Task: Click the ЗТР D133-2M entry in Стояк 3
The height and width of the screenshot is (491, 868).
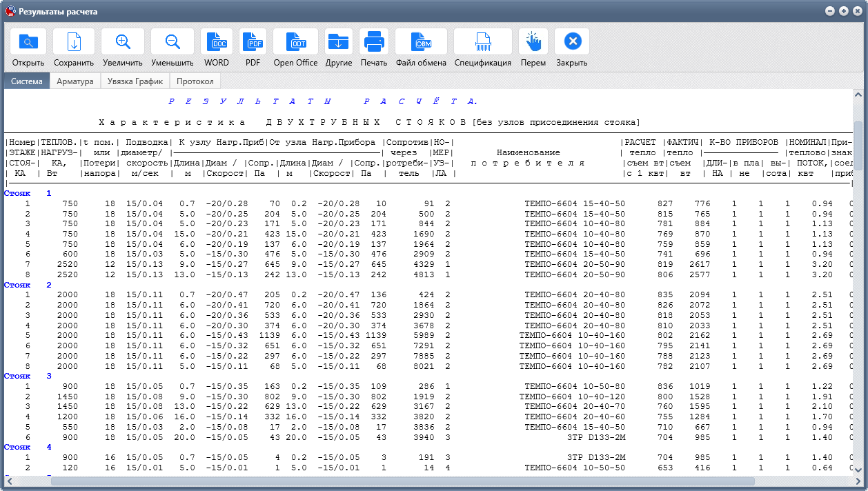Action: click(596, 437)
